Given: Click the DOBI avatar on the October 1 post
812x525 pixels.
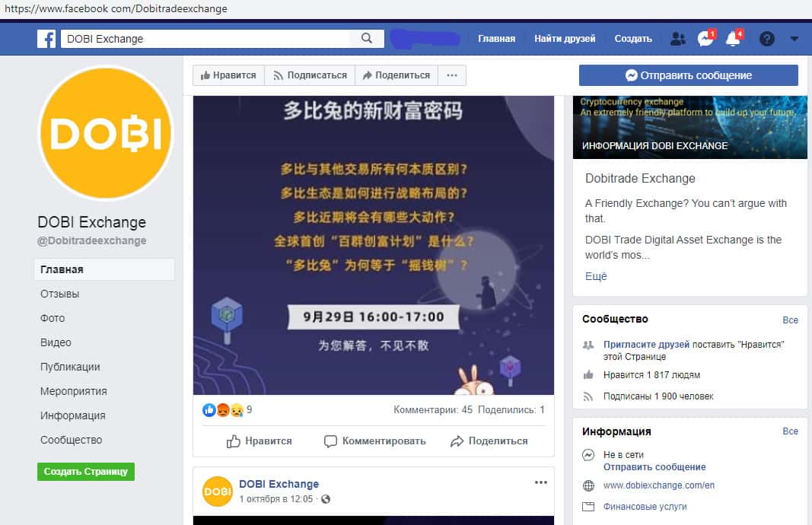Looking at the screenshot, I should 218,491.
